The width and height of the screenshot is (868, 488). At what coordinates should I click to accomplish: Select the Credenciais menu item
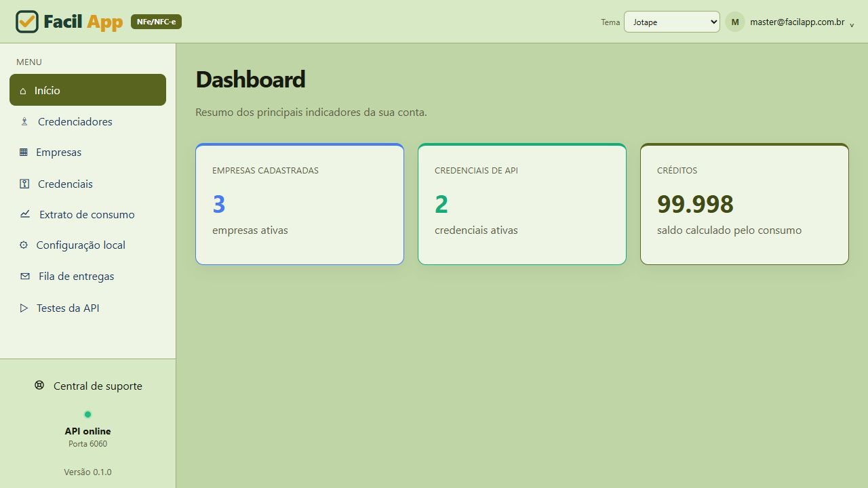pyautogui.click(x=87, y=184)
